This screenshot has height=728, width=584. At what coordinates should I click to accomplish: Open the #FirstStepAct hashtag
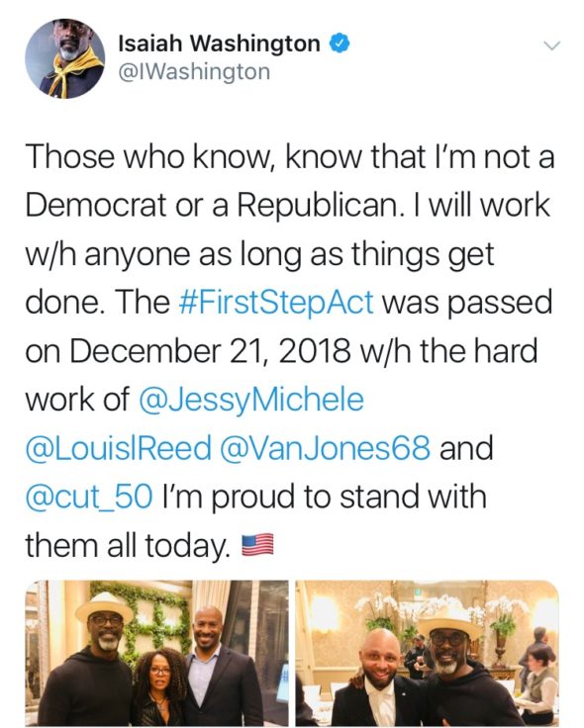tap(276, 302)
